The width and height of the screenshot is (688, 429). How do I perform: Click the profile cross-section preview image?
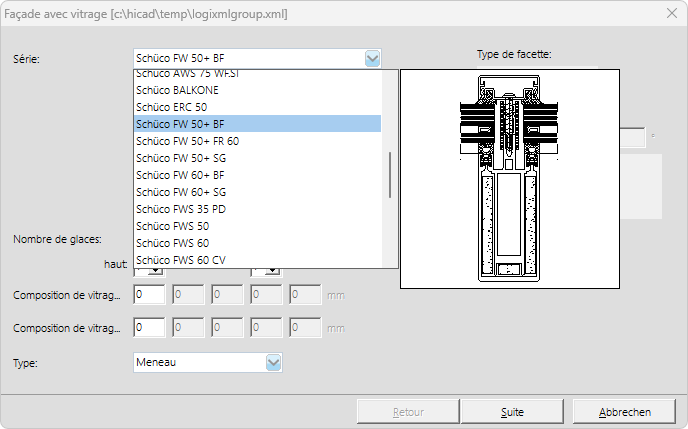510,179
